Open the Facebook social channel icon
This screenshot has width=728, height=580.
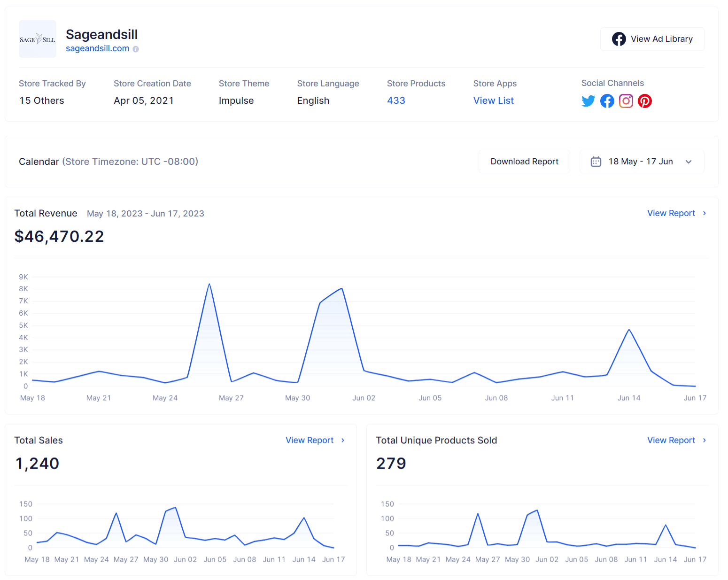(x=607, y=101)
